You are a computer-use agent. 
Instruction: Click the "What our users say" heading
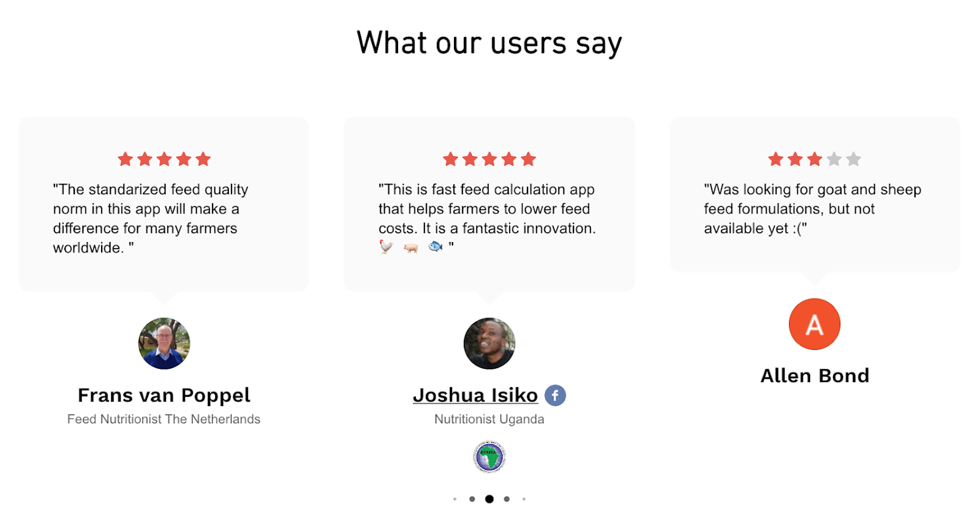click(489, 44)
